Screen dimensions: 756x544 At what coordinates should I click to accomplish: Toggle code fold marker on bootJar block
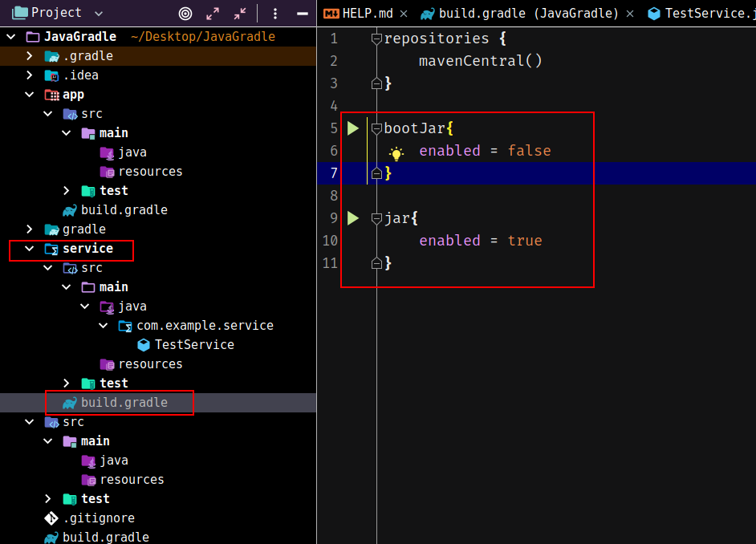[x=376, y=128]
